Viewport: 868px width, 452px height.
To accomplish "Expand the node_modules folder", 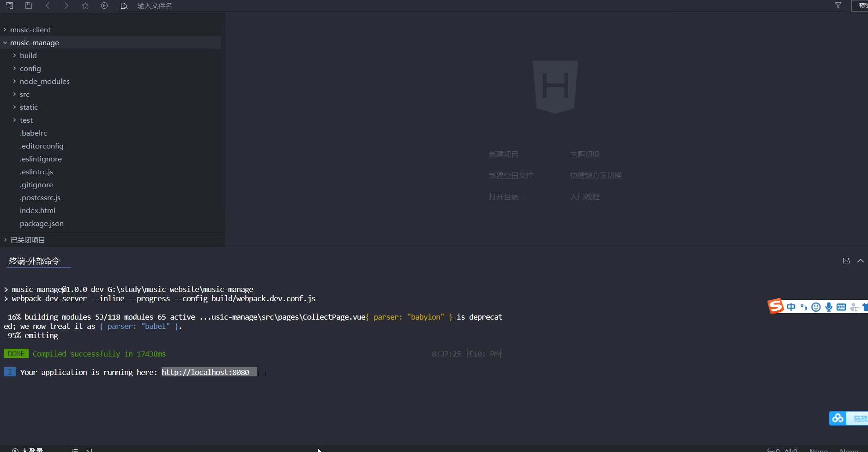I will (14, 81).
